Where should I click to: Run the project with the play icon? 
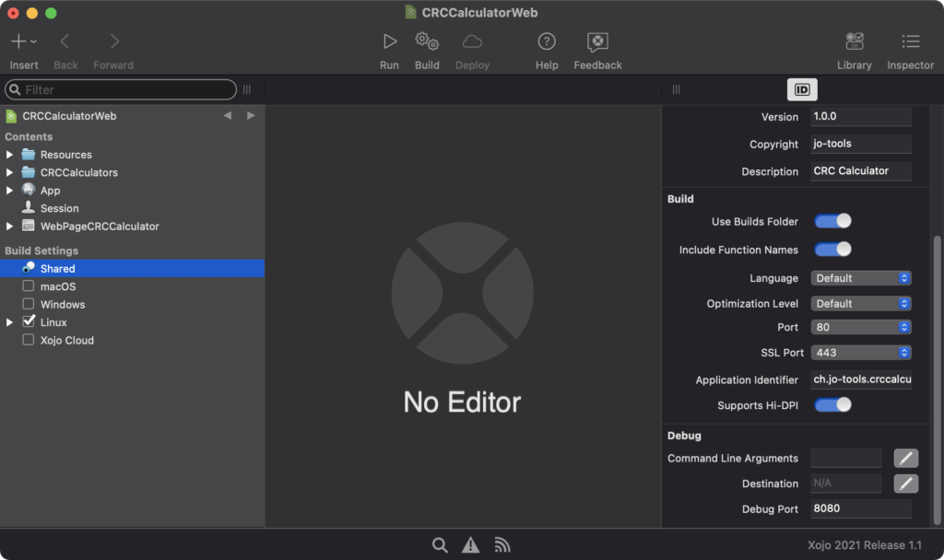tap(390, 41)
